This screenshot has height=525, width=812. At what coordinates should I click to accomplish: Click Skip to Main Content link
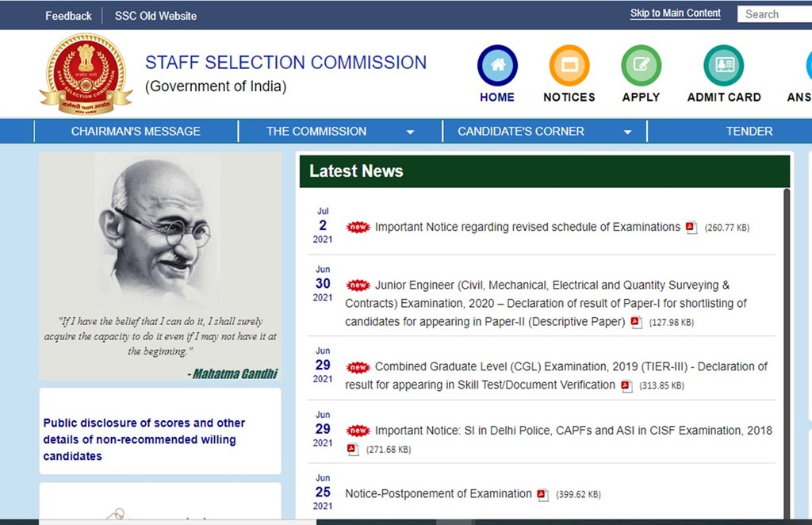[x=675, y=13]
